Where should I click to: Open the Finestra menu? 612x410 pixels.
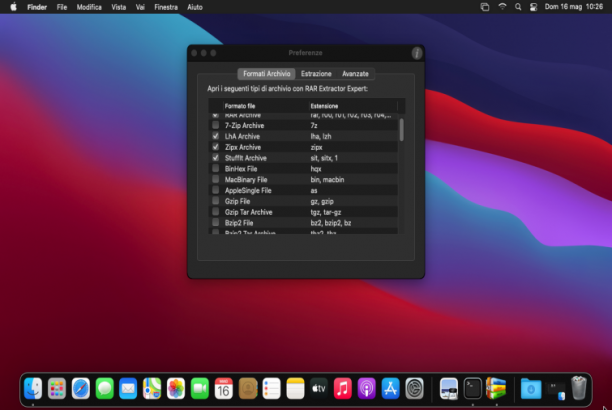click(x=166, y=7)
